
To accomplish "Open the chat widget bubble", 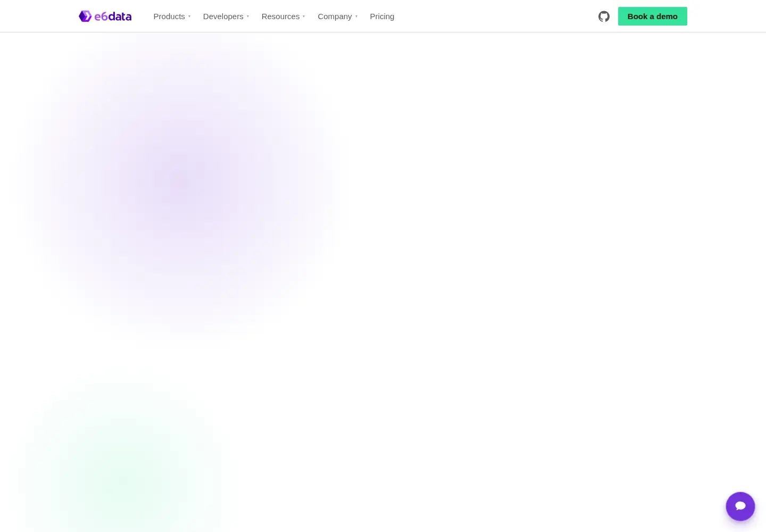I will (x=740, y=506).
